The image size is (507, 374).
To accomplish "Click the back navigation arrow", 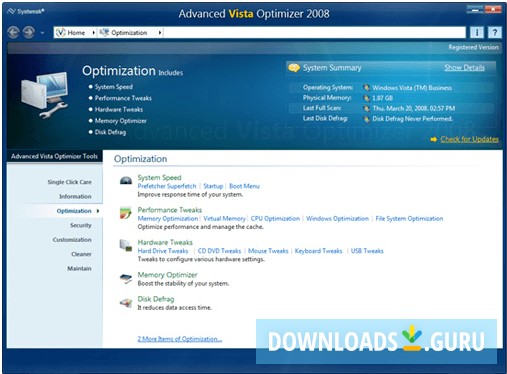I will pyautogui.click(x=13, y=32).
